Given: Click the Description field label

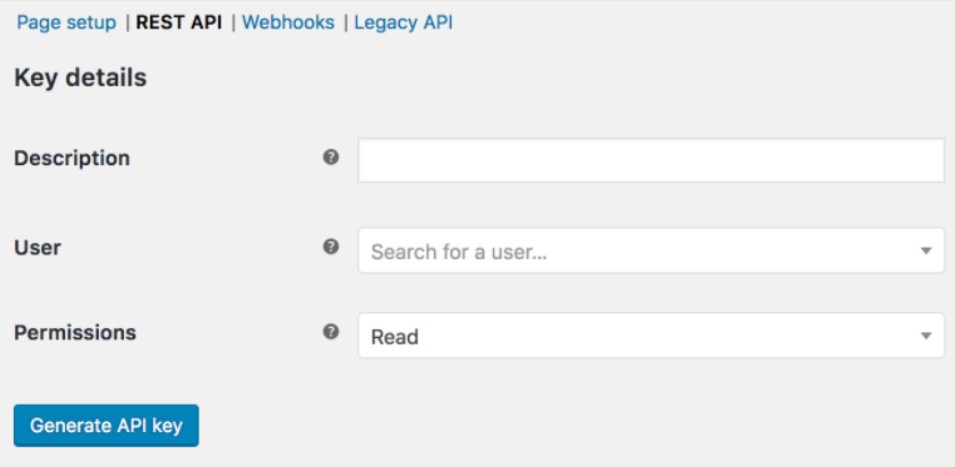Looking at the screenshot, I should (x=72, y=158).
